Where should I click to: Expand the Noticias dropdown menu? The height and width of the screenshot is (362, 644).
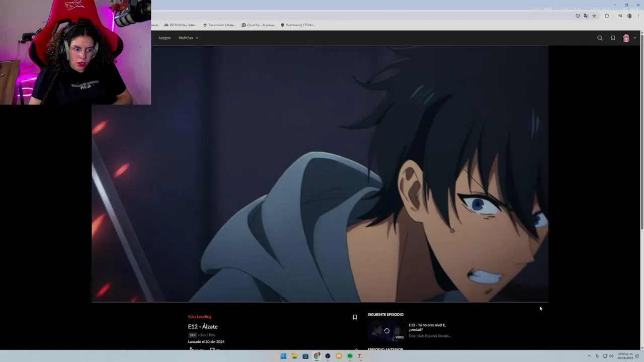coord(188,38)
